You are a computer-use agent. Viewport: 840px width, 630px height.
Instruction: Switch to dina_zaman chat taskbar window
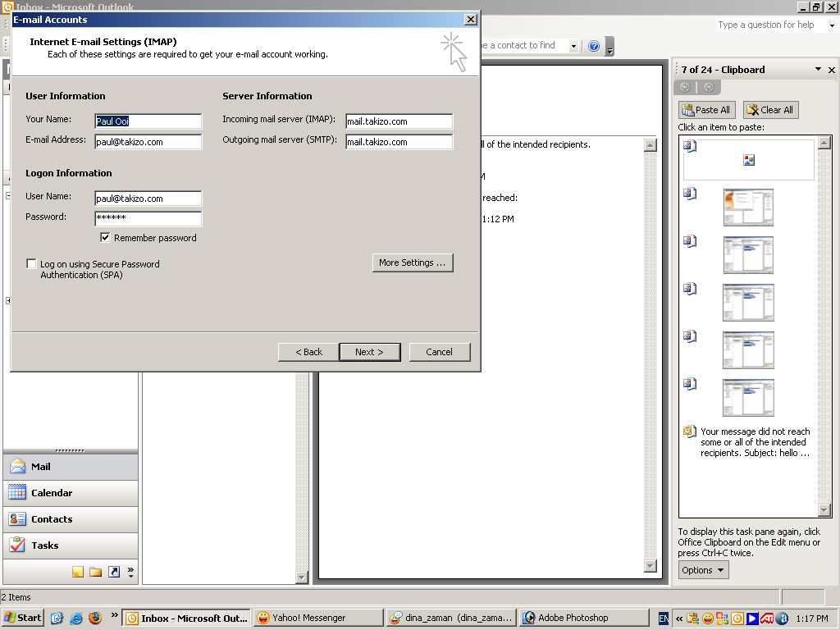click(x=452, y=619)
